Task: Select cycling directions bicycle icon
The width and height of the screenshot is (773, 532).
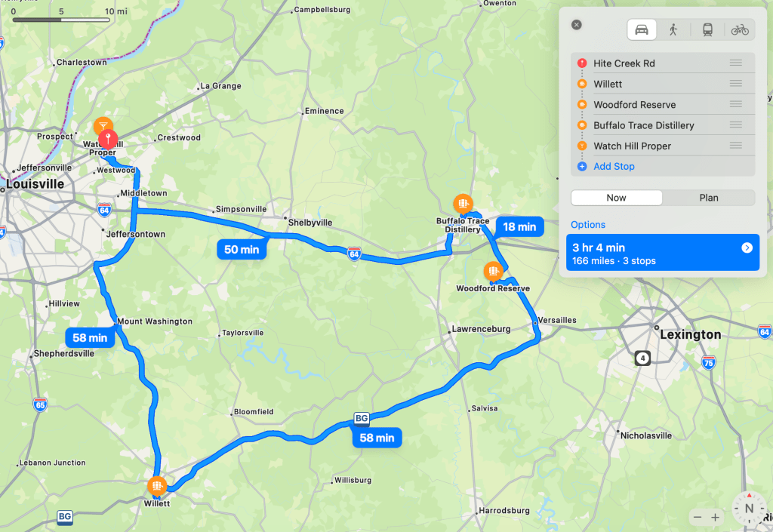Action: coord(740,30)
